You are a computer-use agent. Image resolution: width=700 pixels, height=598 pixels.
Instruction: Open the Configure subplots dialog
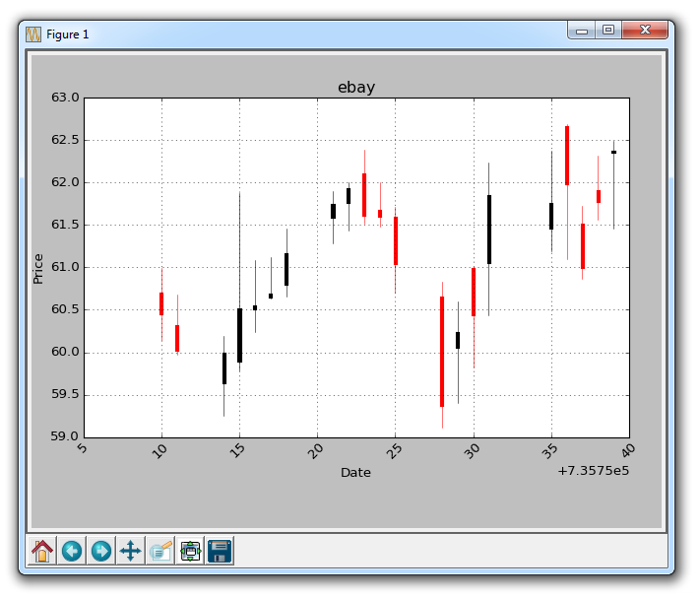(190, 551)
